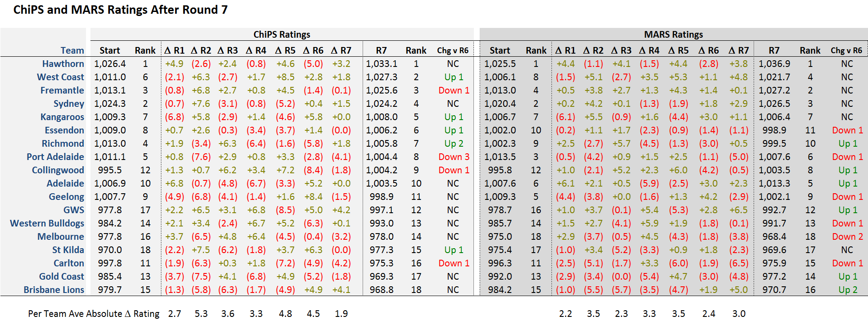Viewport: 868px width, 320px height.
Task: Click ChiPS average value 1.9
Action: pos(341,314)
